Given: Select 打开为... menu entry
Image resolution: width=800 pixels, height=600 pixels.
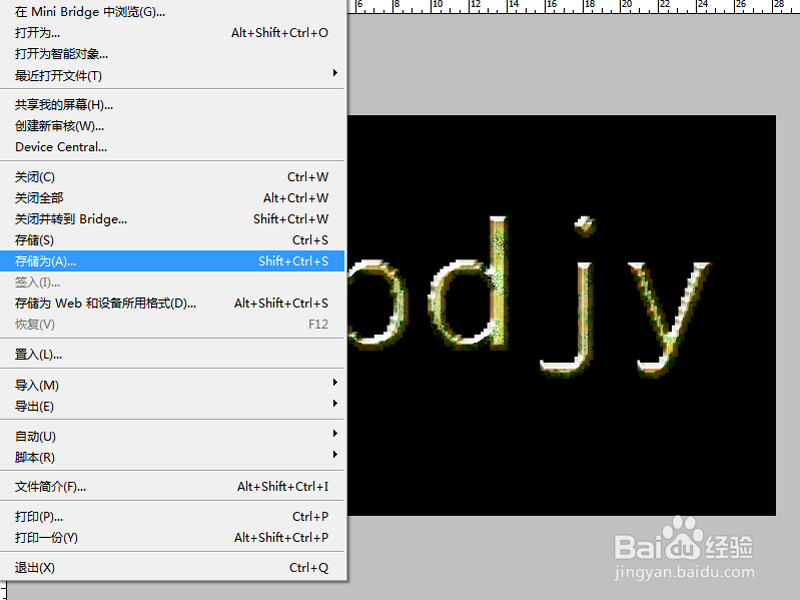Looking at the screenshot, I should (172, 33).
